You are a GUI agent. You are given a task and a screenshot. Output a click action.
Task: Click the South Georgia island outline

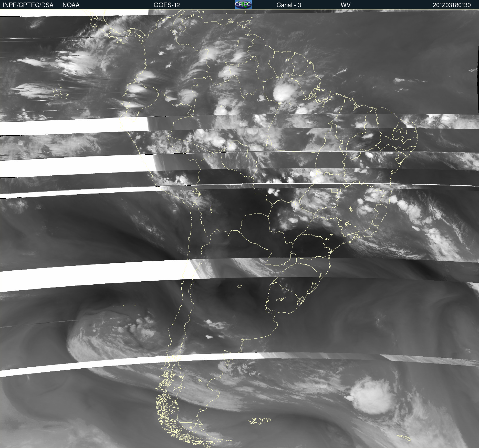point(405,438)
